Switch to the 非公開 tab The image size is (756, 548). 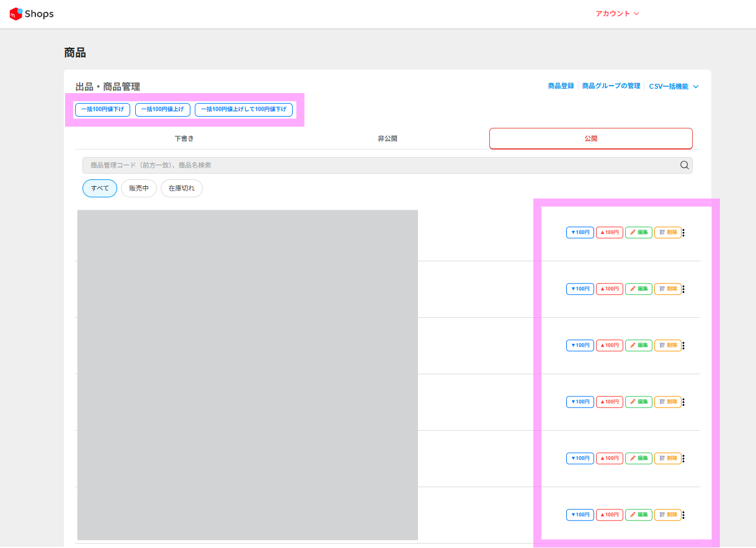(387, 138)
